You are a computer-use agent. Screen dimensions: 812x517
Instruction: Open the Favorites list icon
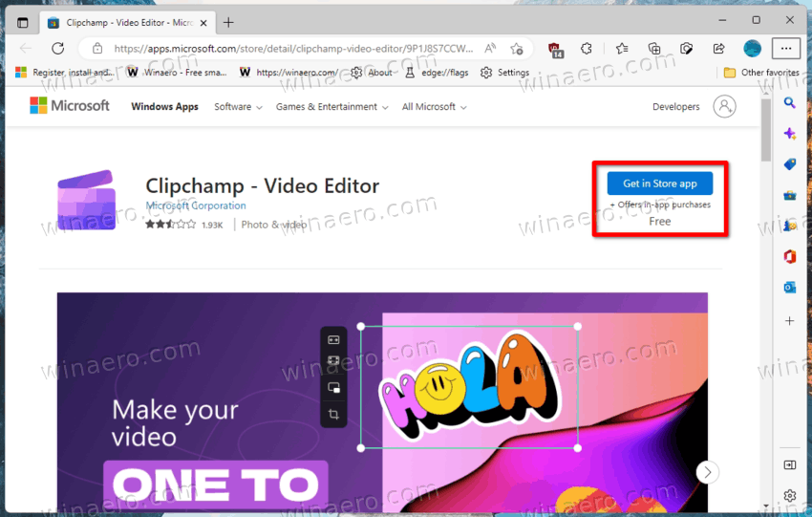click(x=622, y=49)
